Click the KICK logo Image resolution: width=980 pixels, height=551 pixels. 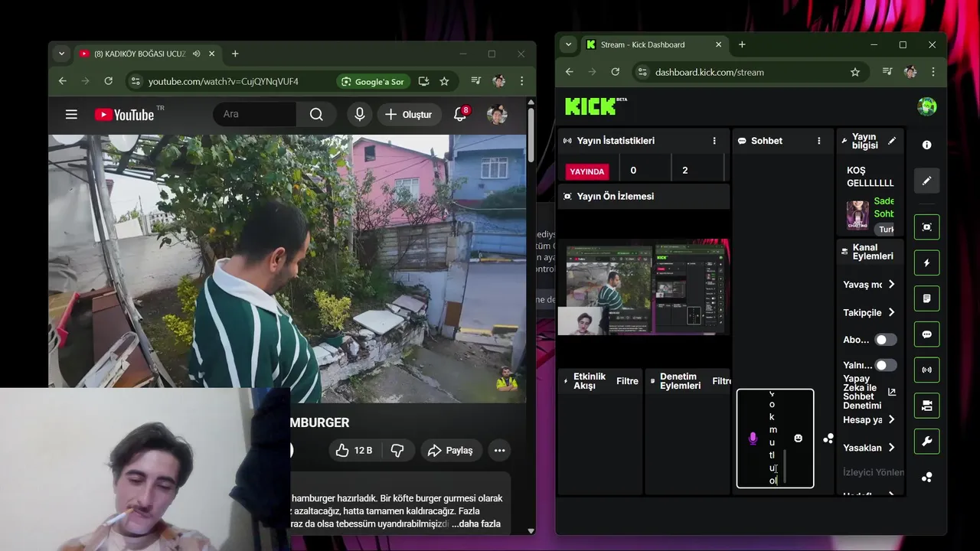(591, 106)
